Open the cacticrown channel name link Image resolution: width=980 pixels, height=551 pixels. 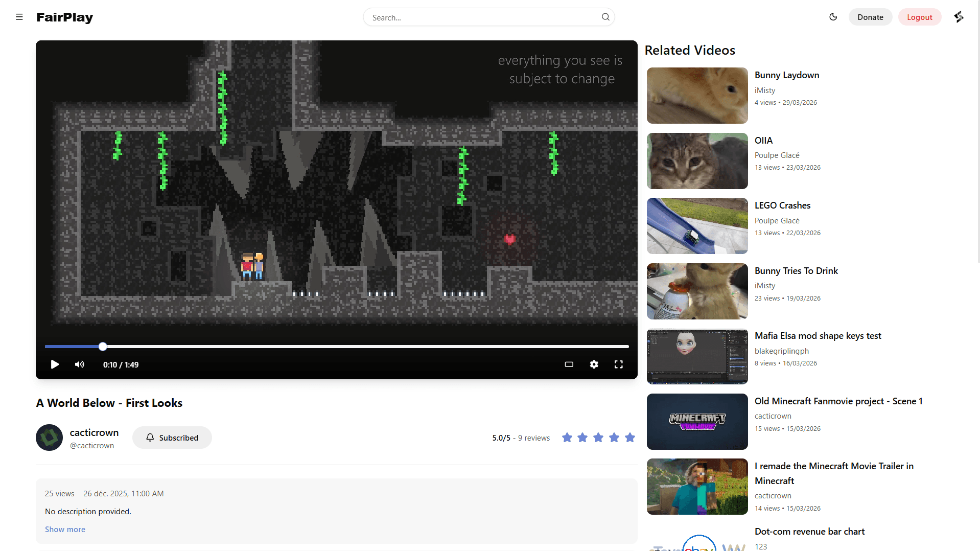(94, 432)
